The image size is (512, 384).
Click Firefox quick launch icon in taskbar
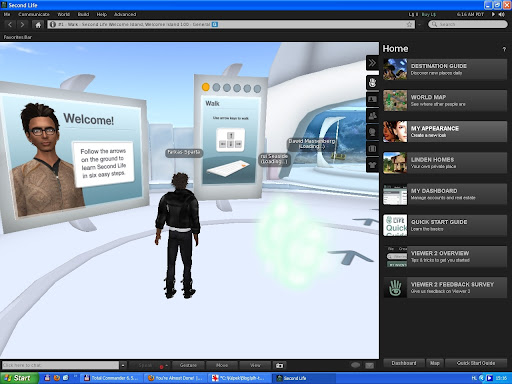[57, 378]
